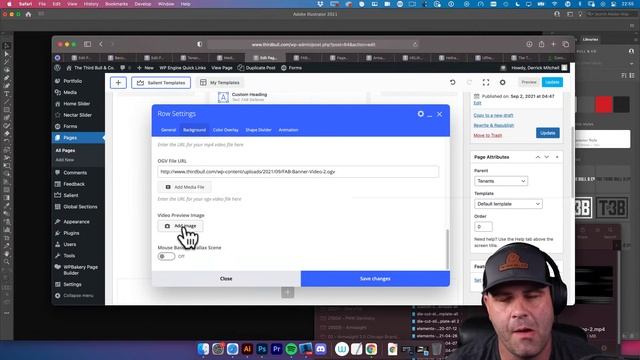Enter WPBakery fullscreen mode
Screen dimensions: 640x360
pyautogui.click(x=486, y=82)
